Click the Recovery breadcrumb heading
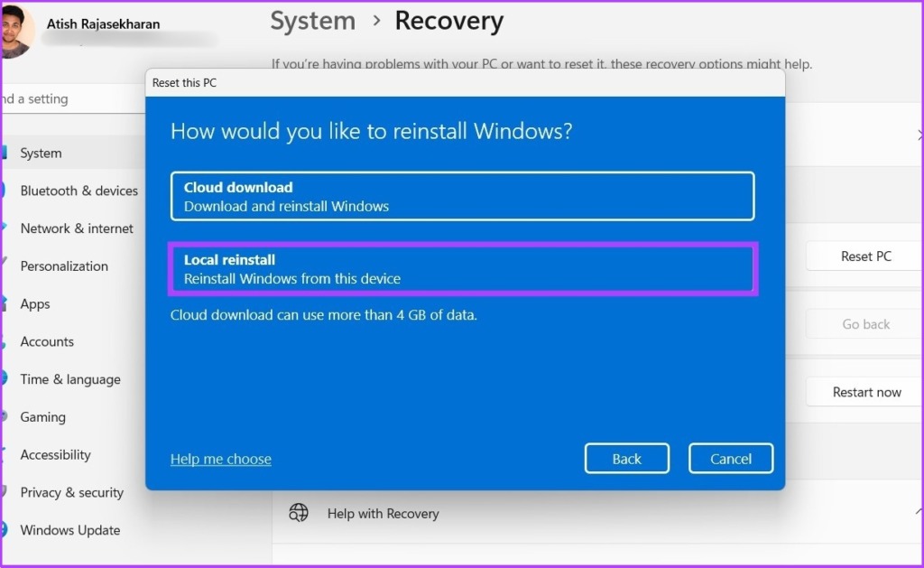The width and height of the screenshot is (924, 568). [x=449, y=21]
